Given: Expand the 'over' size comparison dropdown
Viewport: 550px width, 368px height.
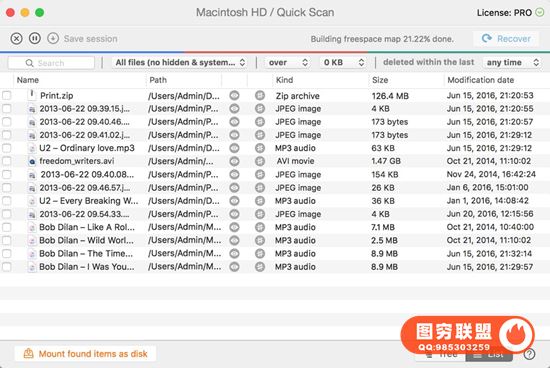Looking at the screenshot, I should pos(288,62).
